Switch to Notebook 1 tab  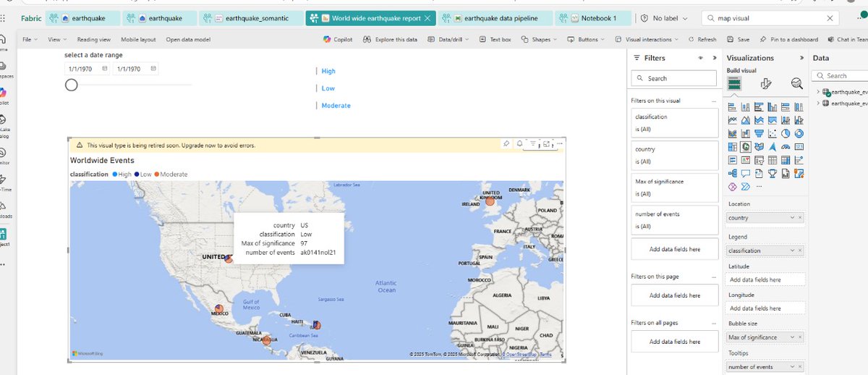pyautogui.click(x=592, y=18)
